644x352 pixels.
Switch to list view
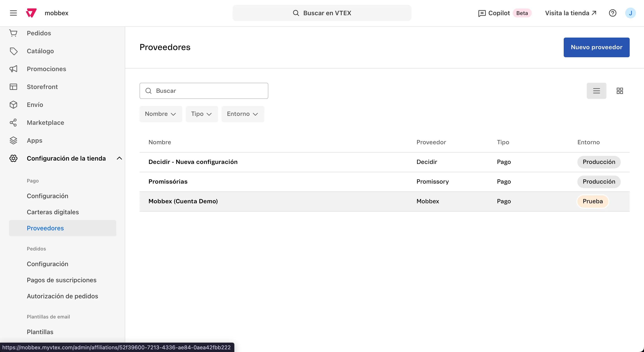click(x=597, y=91)
